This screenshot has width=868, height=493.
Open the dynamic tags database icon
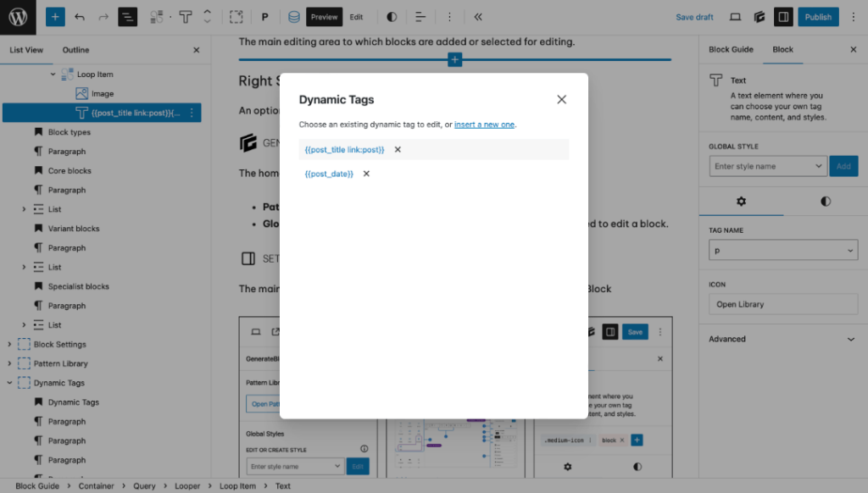tap(294, 17)
